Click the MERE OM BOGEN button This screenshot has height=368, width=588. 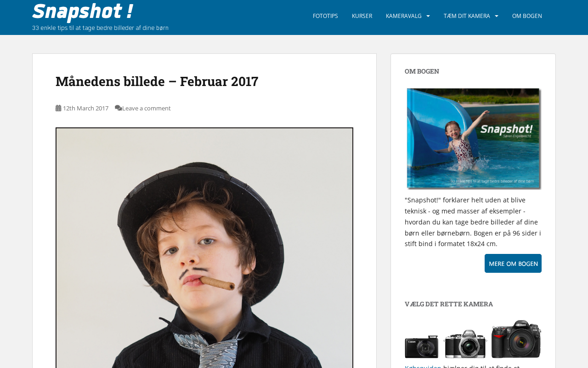pos(513,264)
